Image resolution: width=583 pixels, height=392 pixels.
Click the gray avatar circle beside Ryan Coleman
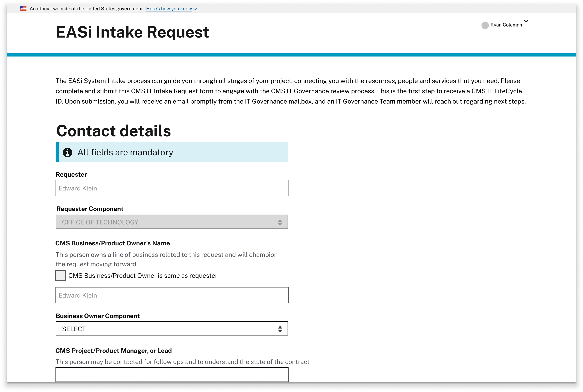485,25
